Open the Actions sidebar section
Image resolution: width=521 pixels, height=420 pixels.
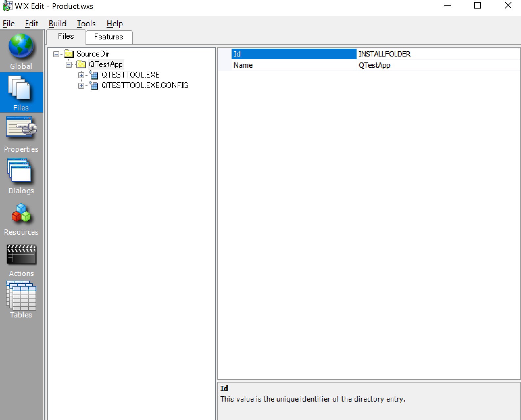21,259
